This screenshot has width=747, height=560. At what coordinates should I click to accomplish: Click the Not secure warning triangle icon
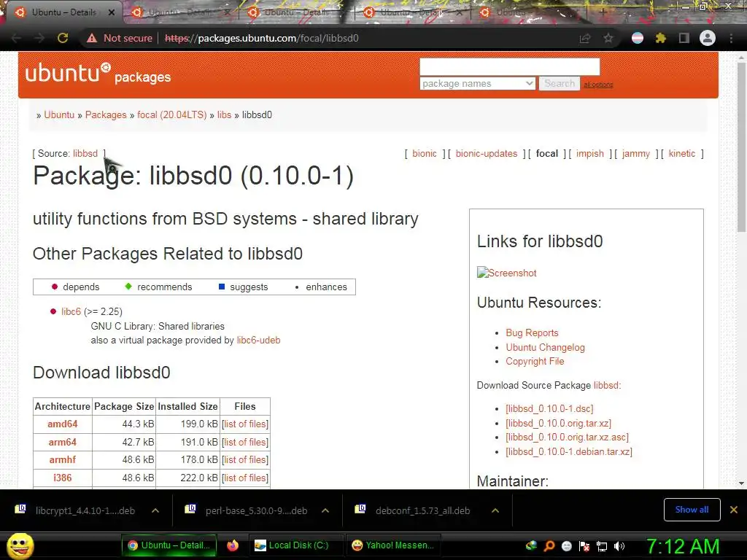point(91,38)
